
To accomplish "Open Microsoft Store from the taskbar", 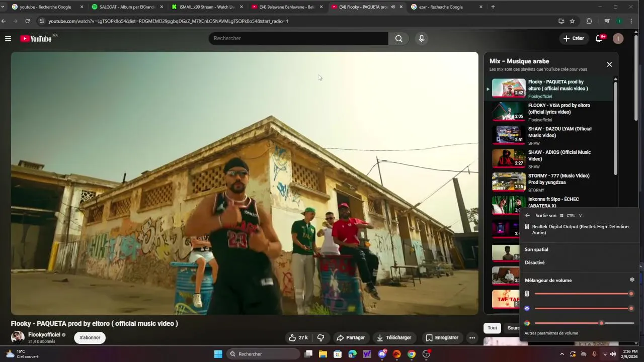I will point(338,354).
